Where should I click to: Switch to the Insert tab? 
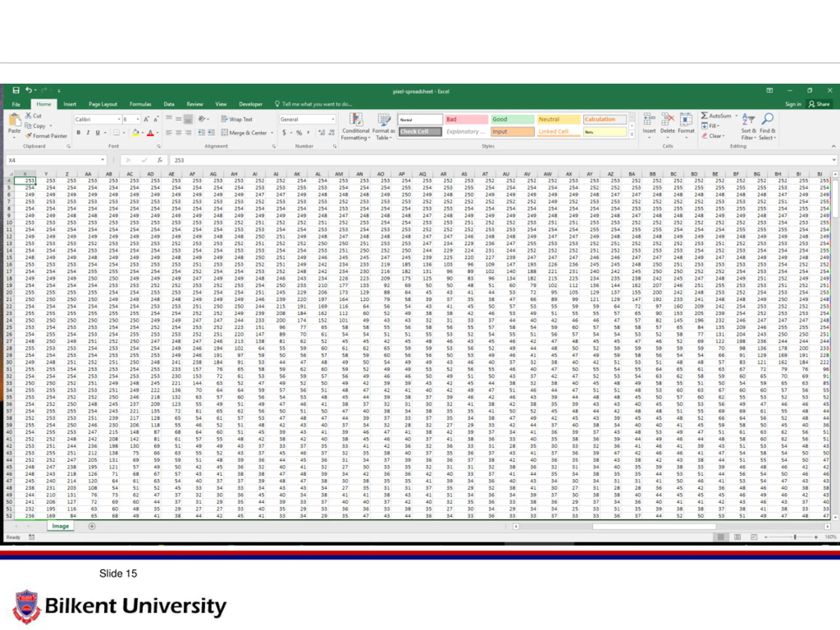(x=70, y=104)
